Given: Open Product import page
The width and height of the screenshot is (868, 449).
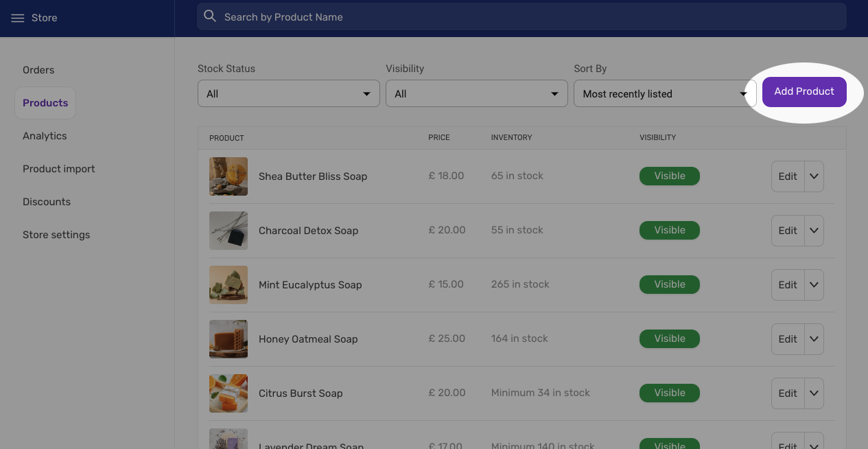Looking at the screenshot, I should point(59,169).
